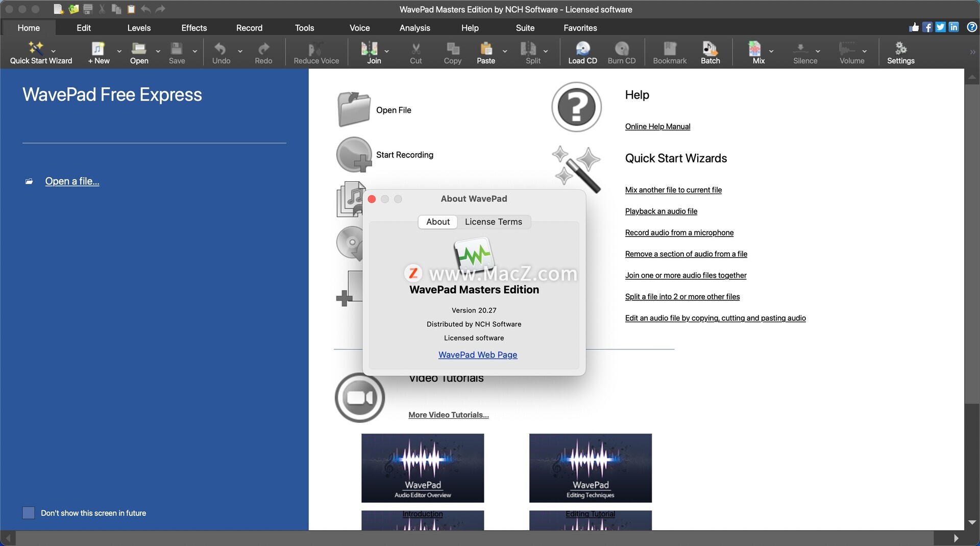Screen dimensions: 980x546
Task: Click the Load CD toolbar icon
Action: point(582,49)
